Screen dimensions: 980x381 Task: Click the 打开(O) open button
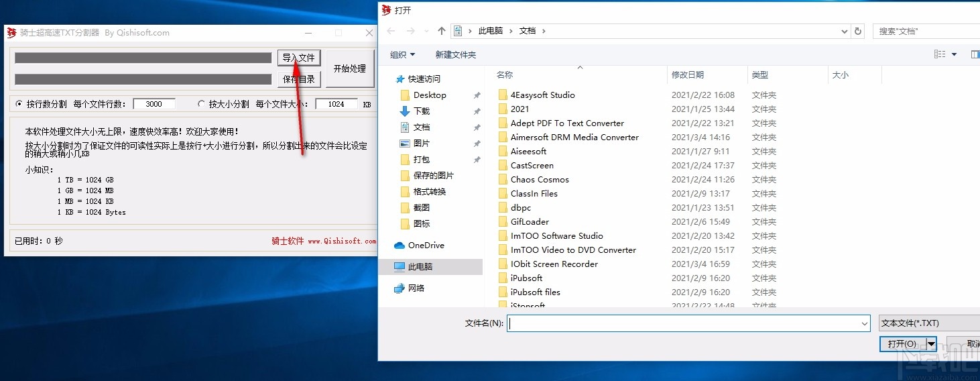tap(902, 344)
